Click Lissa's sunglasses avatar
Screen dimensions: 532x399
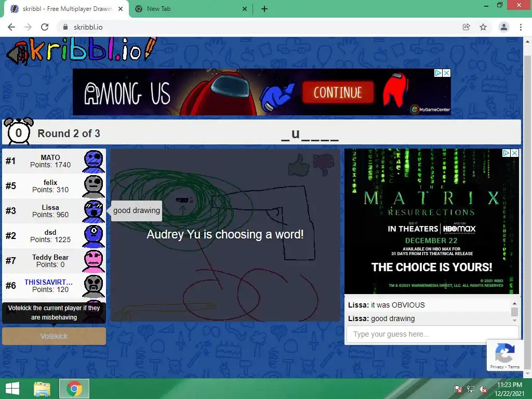click(x=94, y=211)
